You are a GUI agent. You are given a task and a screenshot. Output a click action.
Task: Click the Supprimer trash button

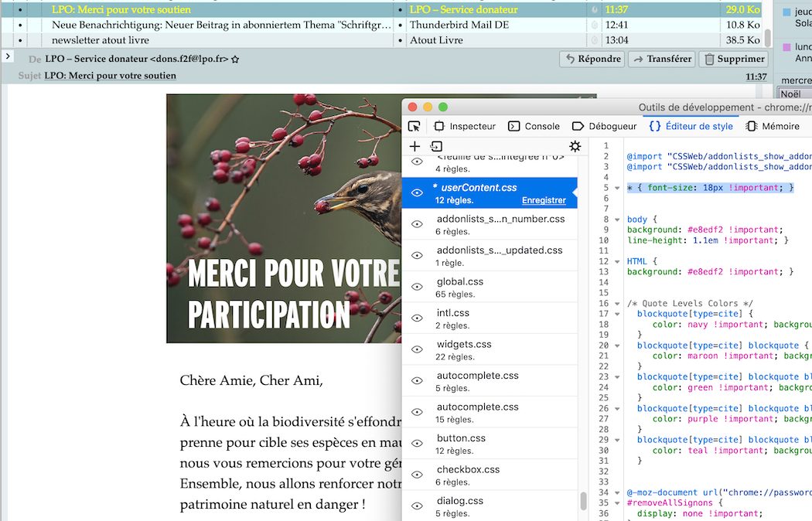click(733, 59)
